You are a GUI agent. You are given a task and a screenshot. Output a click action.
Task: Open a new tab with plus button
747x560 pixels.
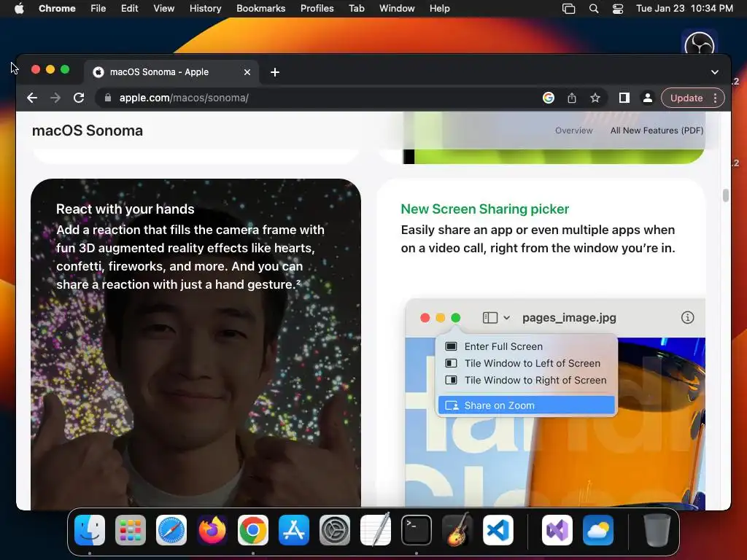275,72
